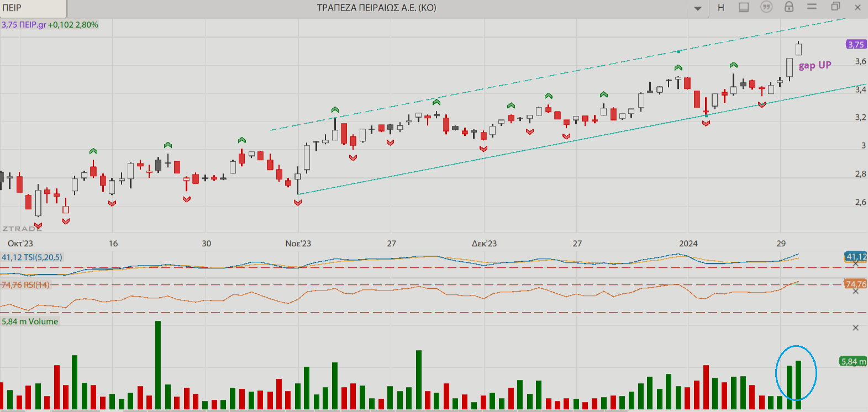Screen dimensions: 868x412
Task: Select the 'gap UP' chart annotation
Action: 815,65
